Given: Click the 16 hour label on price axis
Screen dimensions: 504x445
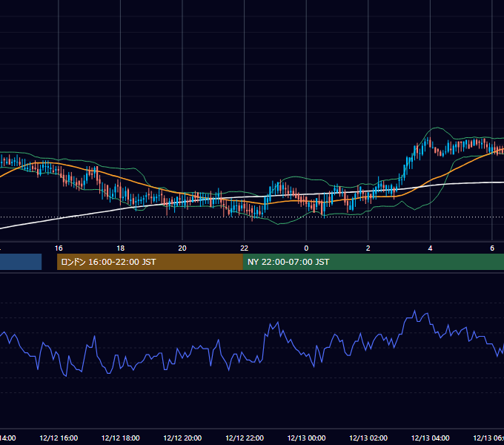Looking at the screenshot, I should click(x=59, y=248).
